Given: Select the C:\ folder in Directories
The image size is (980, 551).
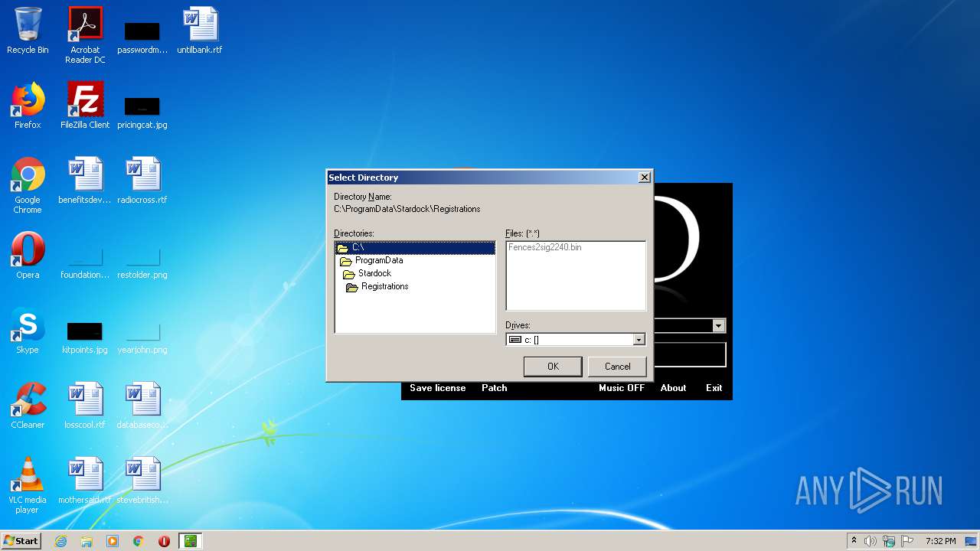Looking at the screenshot, I should click(x=415, y=248).
